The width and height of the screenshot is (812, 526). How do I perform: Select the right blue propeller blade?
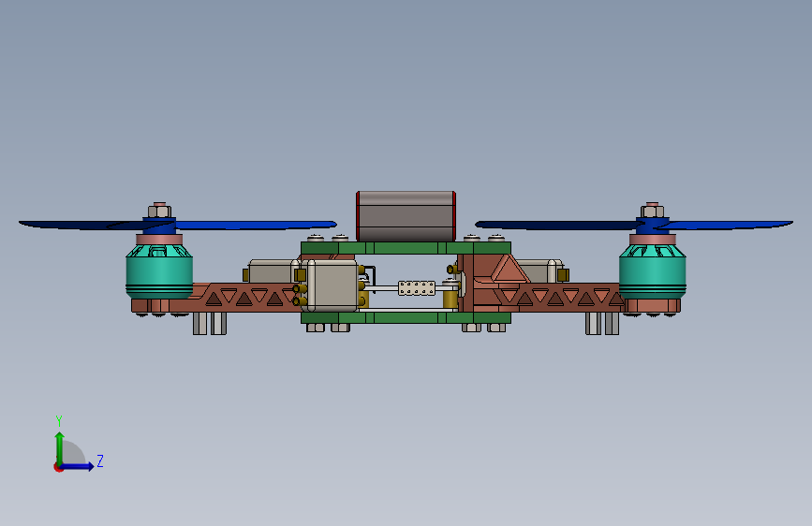634,226
